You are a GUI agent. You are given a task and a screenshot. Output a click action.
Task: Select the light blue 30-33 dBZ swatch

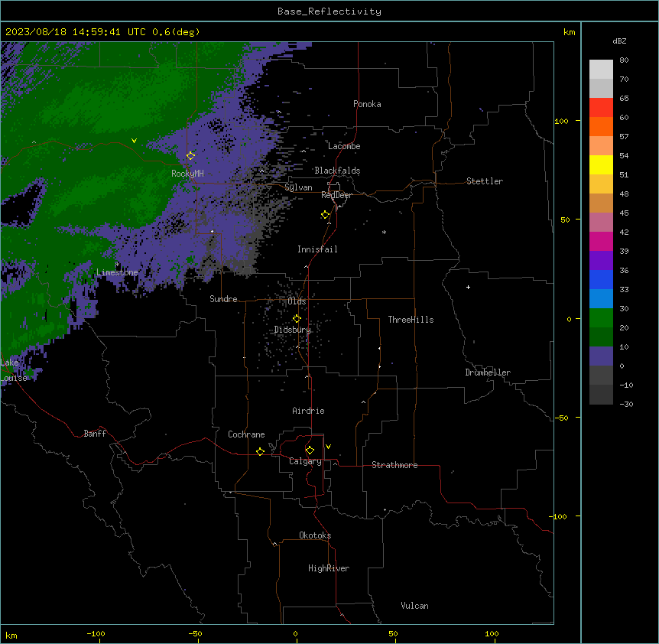[x=601, y=298]
